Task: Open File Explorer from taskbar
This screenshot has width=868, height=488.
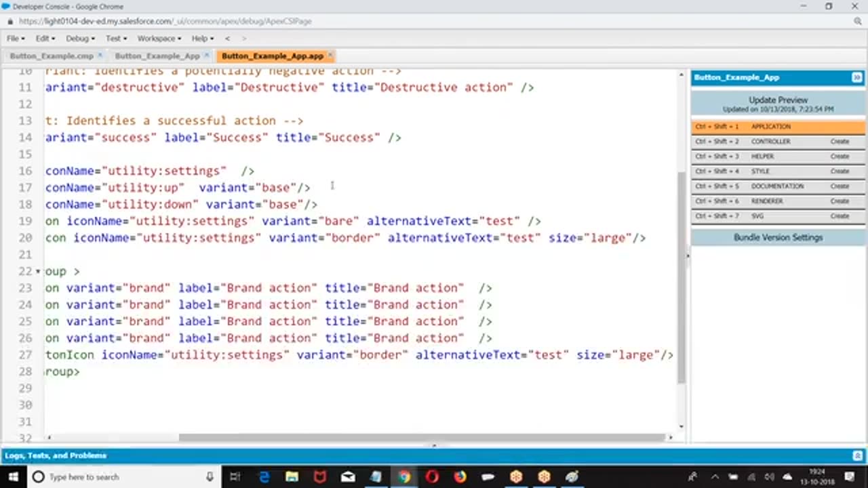Action: click(x=292, y=476)
